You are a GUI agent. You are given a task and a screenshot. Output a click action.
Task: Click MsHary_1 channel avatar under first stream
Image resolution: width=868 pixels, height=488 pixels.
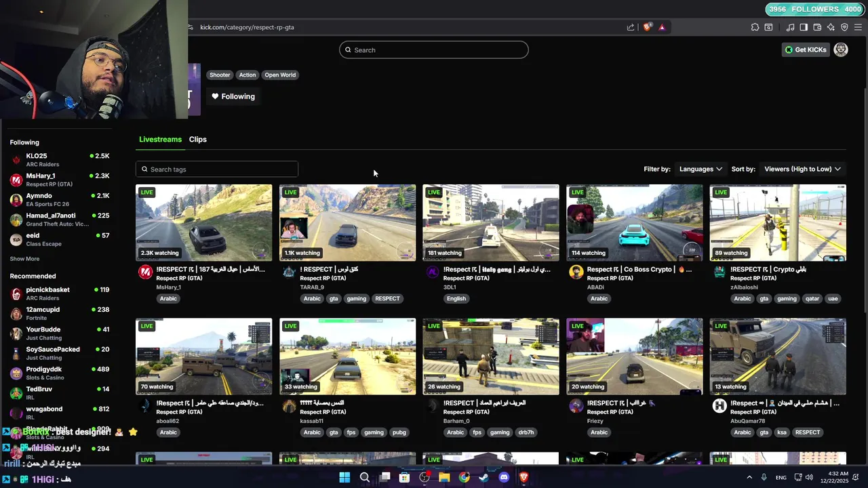pyautogui.click(x=145, y=272)
